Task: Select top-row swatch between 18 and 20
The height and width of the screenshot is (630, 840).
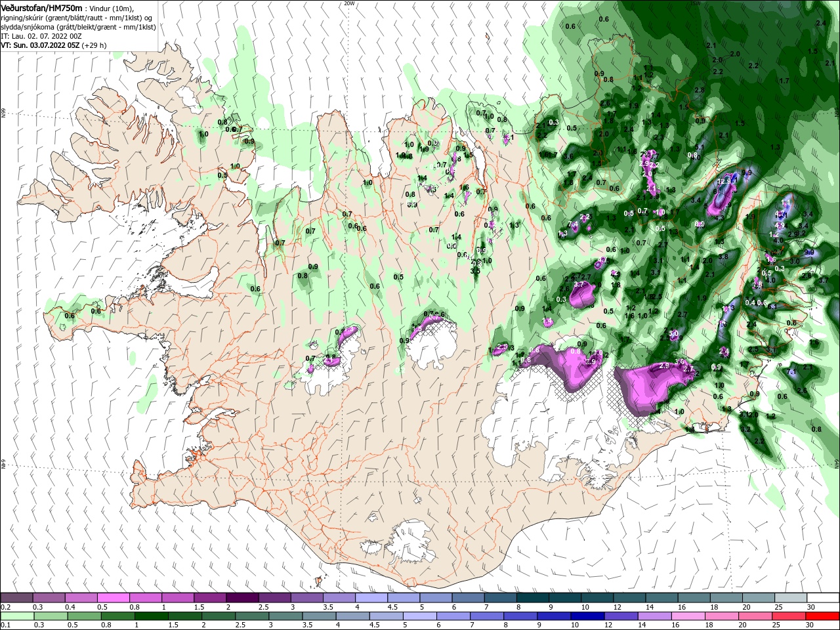Action: [726, 598]
